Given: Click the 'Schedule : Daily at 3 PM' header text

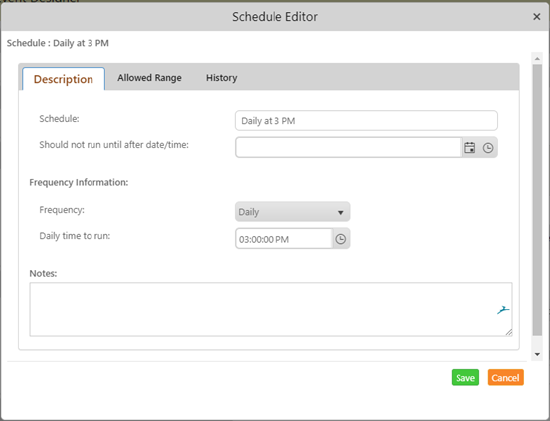Looking at the screenshot, I should pos(58,43).
